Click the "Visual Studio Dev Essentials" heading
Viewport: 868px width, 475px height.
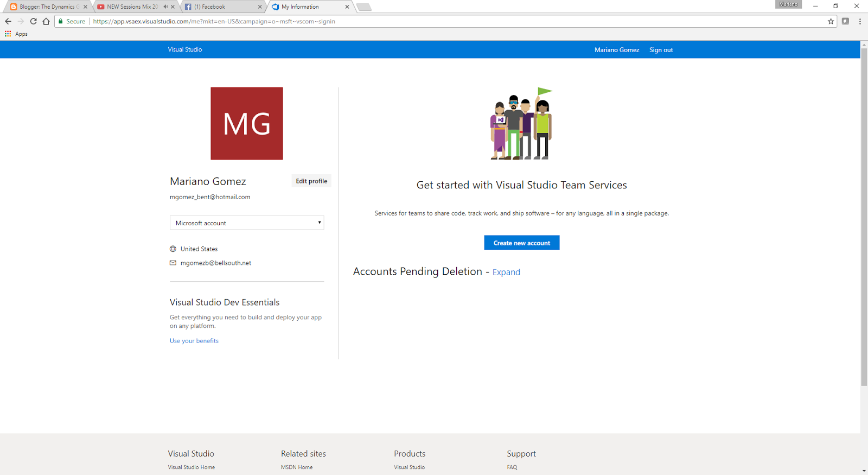225,302
